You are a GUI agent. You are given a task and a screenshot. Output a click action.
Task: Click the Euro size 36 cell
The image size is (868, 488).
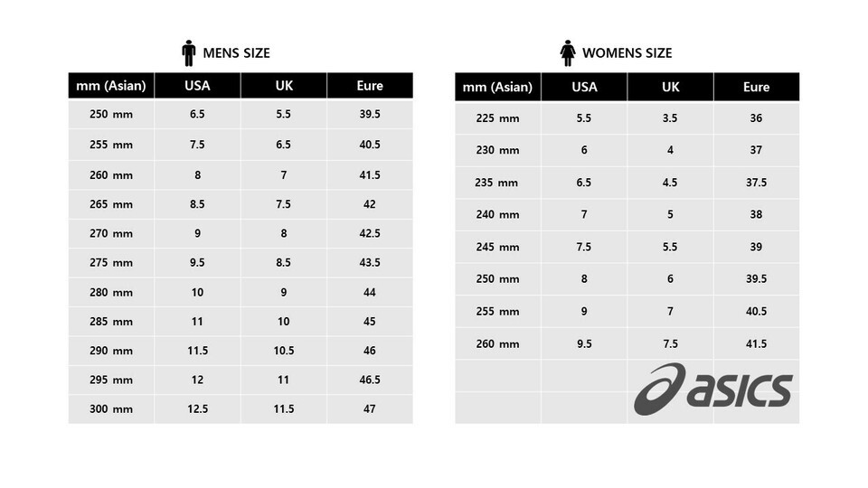[x=756, y=118]
